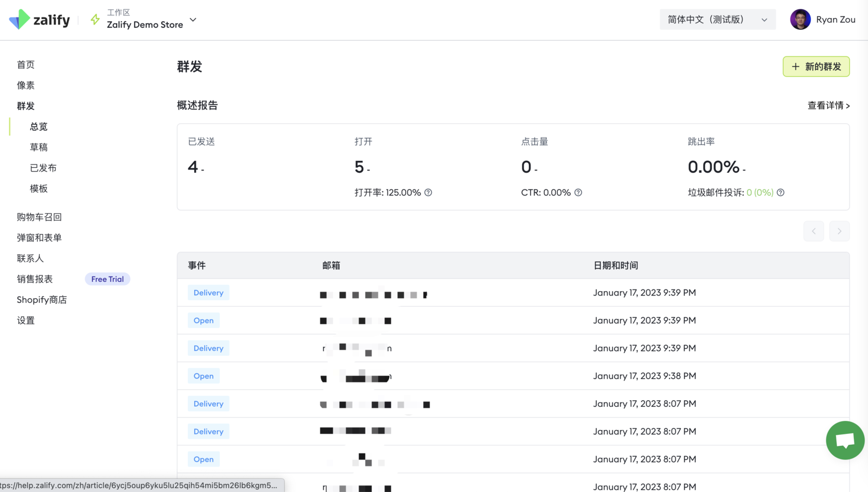868x492 pixels.
Task: Click the first Delivery event tag
Action: [208, 293]
